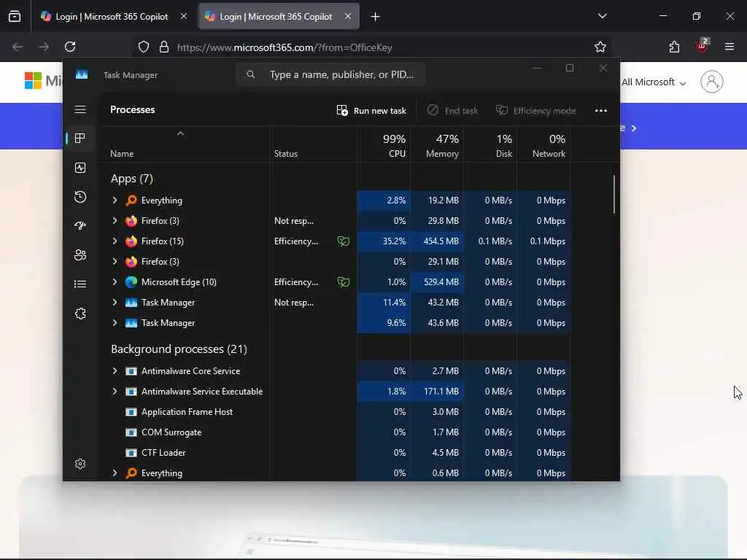Click the efficiency leaf icon on Firefox (15)
Image resolution: width=747 pixels, height=560 pixels.
343,241
